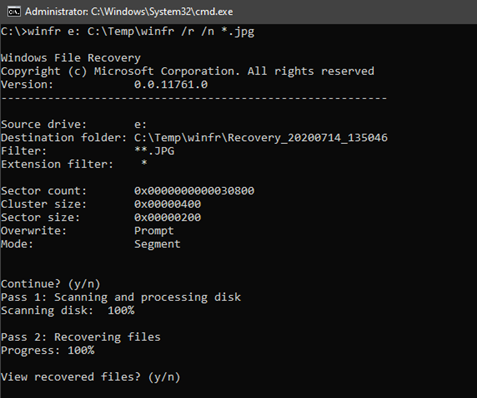
Task: Click the cmd.exe icon in title bar
Action: pos(14,12)
